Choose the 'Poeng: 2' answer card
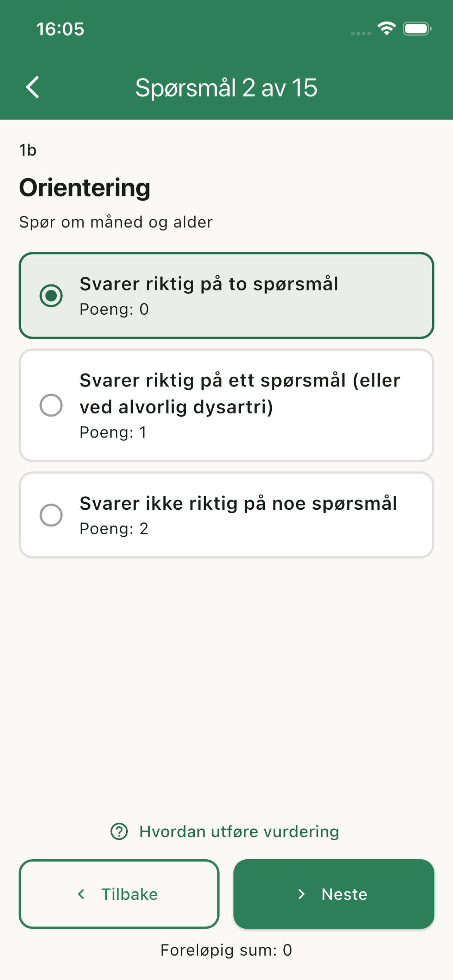Viewport: 453px width, 980px height. point(226,515)
